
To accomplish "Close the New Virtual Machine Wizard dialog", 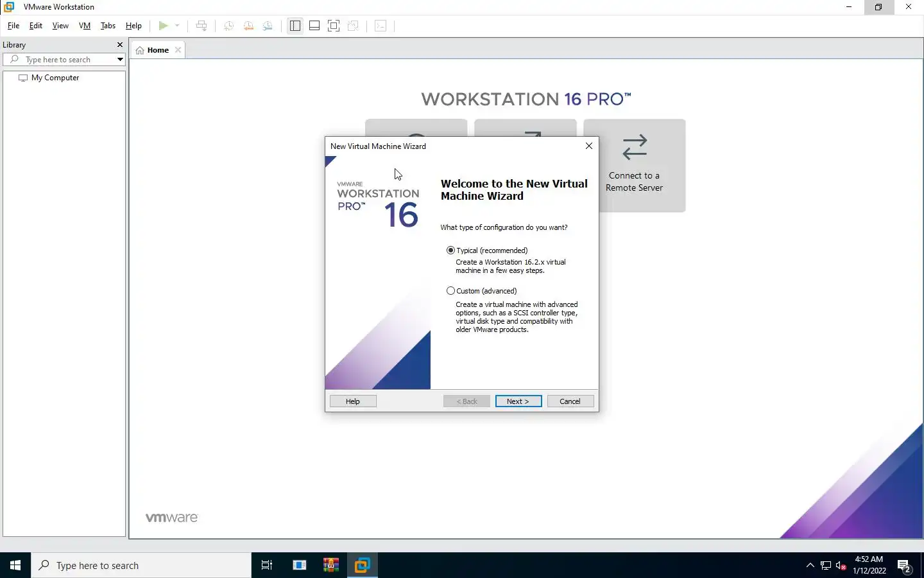I will pyautogui.click(x=589, y=146).
